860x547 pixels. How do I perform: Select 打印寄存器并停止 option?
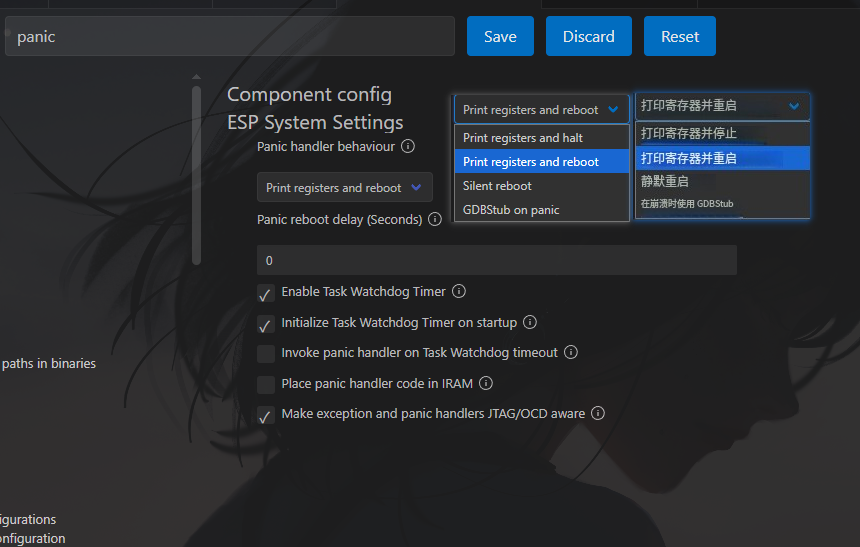click(722, 133)
